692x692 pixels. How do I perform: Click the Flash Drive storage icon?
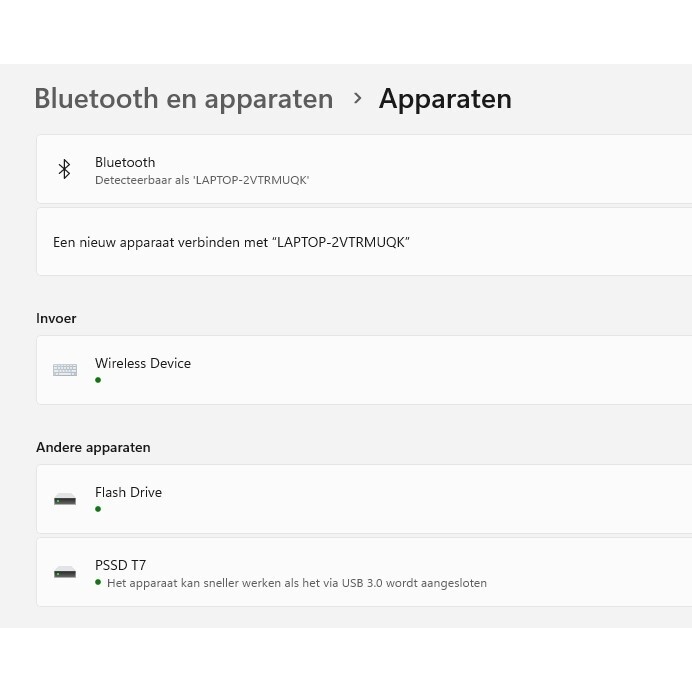point(65,499)
